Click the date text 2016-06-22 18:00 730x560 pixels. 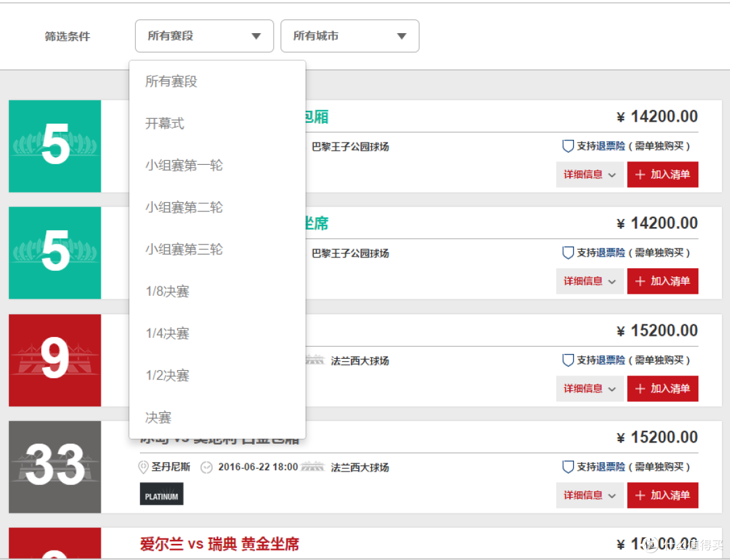click(258, 467)
